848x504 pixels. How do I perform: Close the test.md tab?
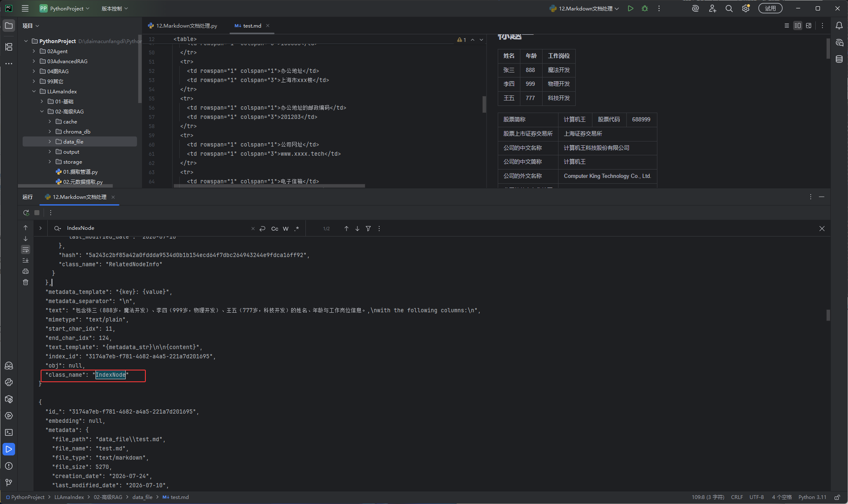268,26
